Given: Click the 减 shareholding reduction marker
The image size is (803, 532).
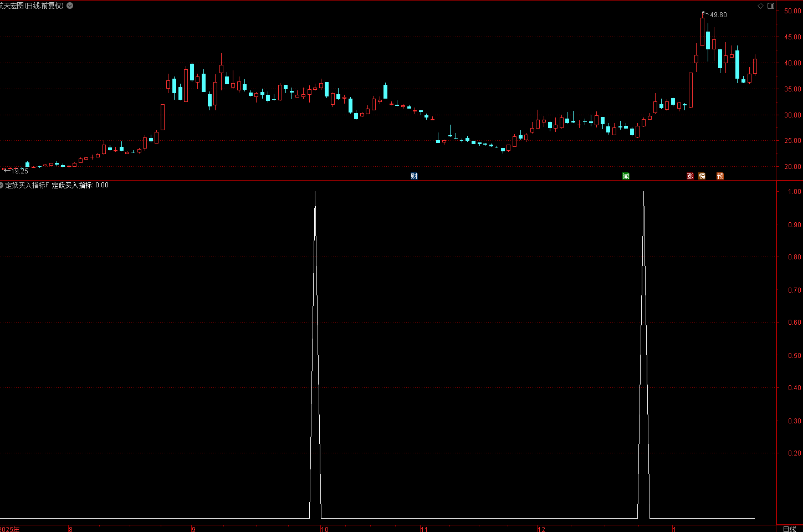Looking at the screenshot, I should click(x=626, y=176).
